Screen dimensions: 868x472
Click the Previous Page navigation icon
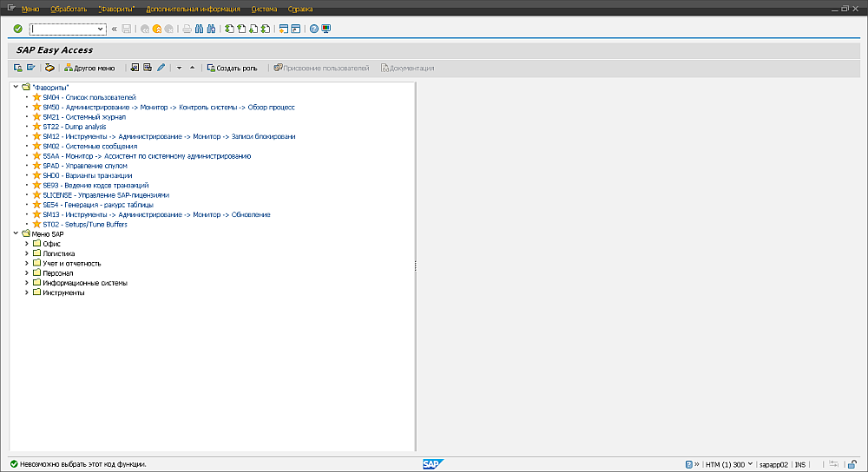tap(241, 29)
